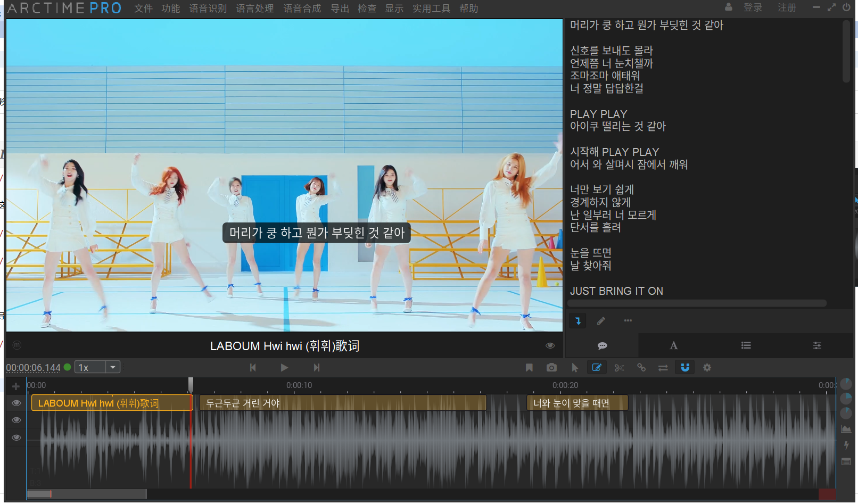Skip to previous subtitle
Screen dimensions: 858x504
253,368
